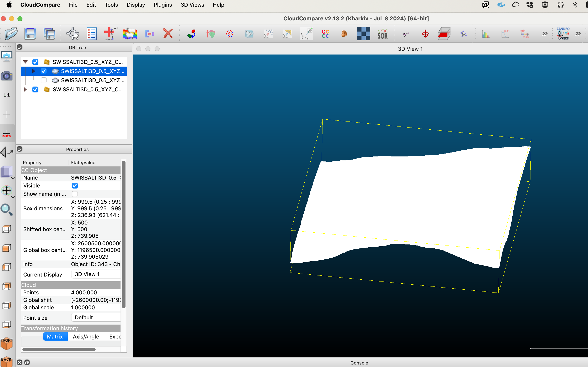
Task: Toggle the auto pivot icon
Action: (6, 134)
